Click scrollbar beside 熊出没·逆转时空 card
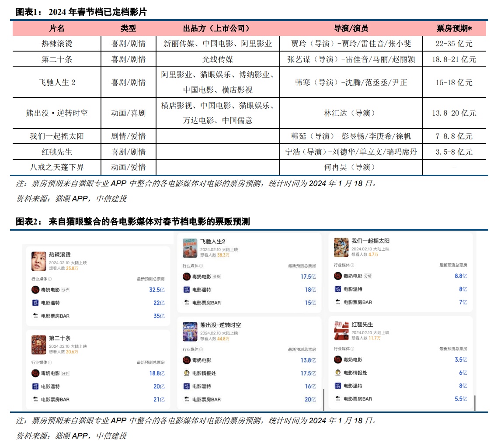Viewport: 504px width, 446px height. (x=323, y=399)
